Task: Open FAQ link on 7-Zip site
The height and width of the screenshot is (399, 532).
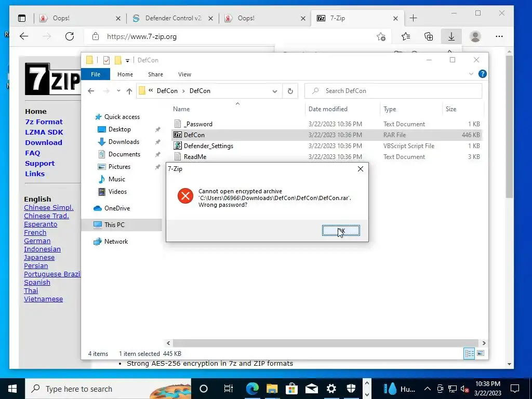Action: coord(33,153)
